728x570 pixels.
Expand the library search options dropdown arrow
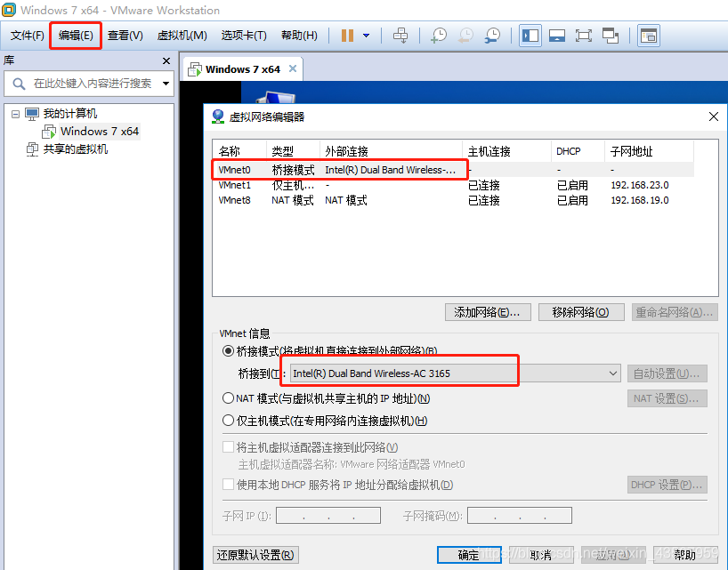(166, 84)
